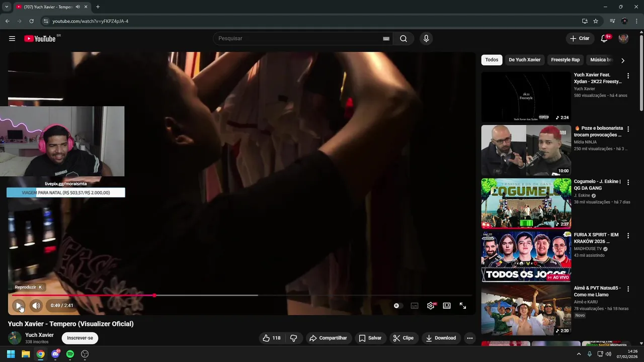Click the browser address bar
This screenshot has height=362, width=644.
pos(312,21)
